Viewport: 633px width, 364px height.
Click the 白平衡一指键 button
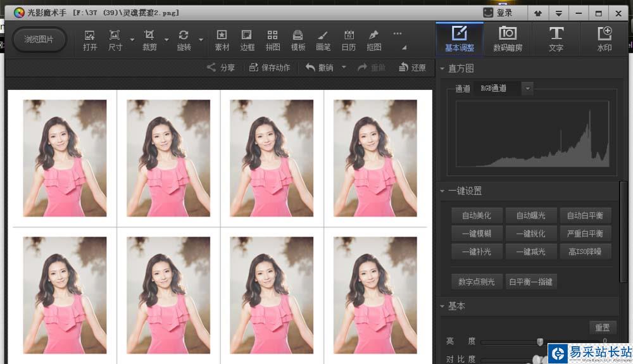531,282
